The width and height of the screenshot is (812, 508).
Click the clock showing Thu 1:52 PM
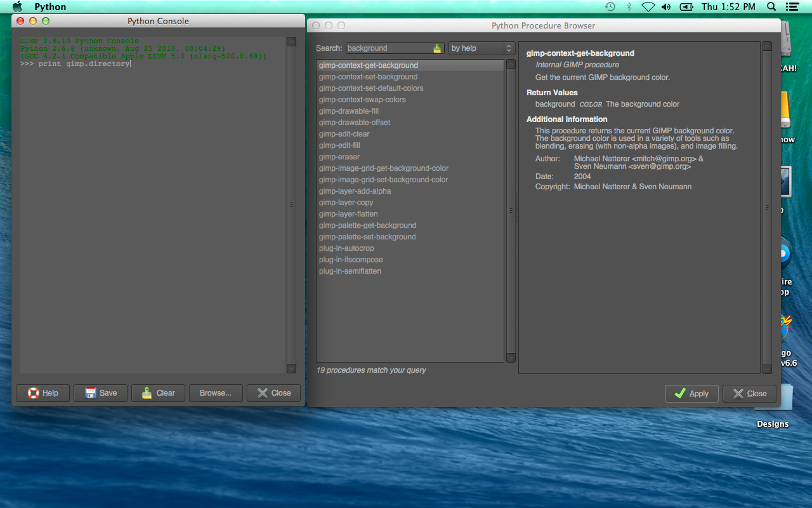pyautogui.click(x=728, y=7)
